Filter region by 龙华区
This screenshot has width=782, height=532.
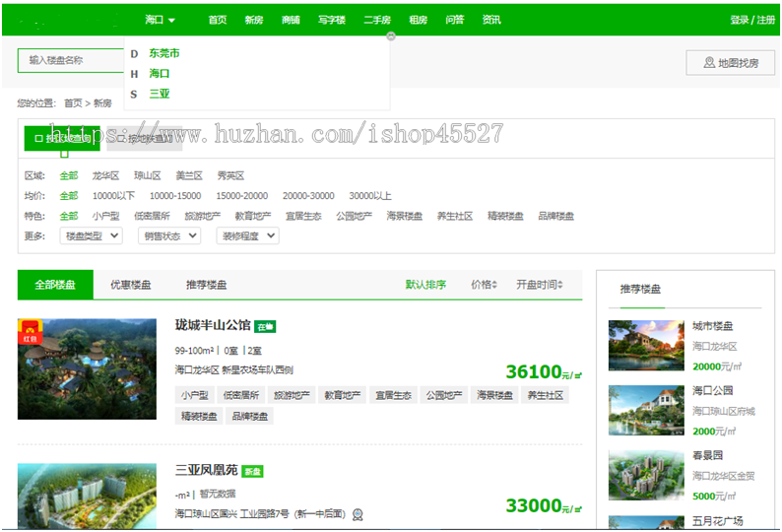tap(105, 175)
